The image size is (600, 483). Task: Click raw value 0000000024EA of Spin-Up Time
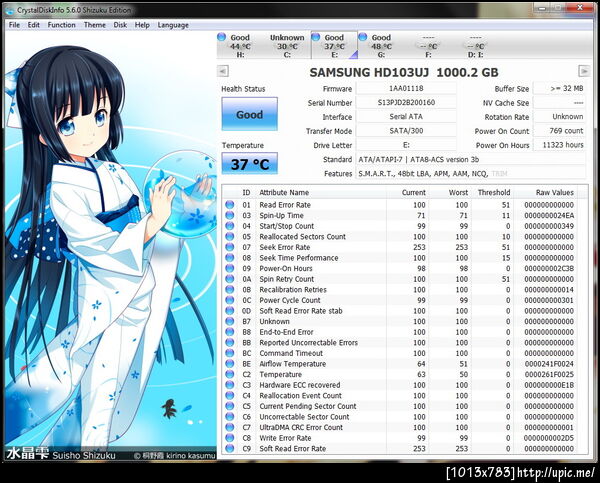[549, 215]
